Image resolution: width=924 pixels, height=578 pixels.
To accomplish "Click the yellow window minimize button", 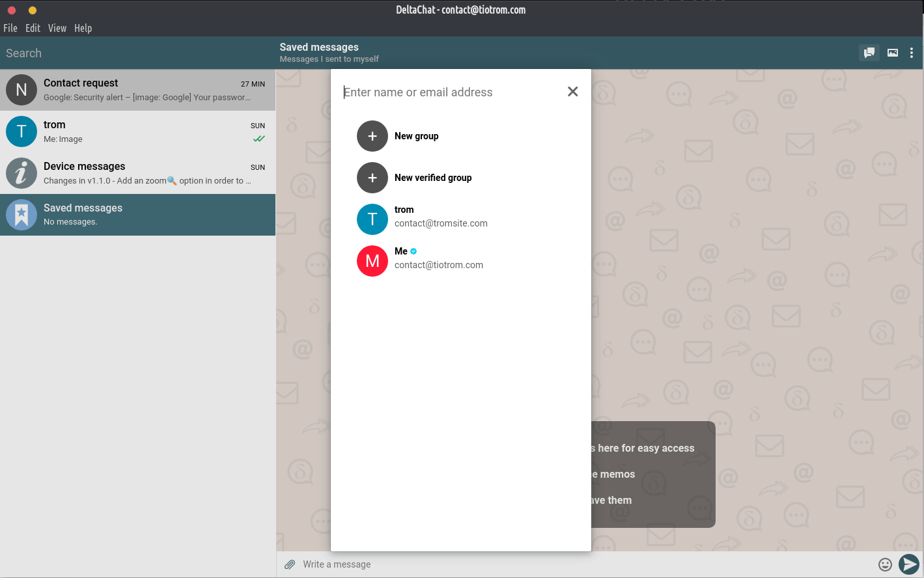I will [x=33, y=10].
